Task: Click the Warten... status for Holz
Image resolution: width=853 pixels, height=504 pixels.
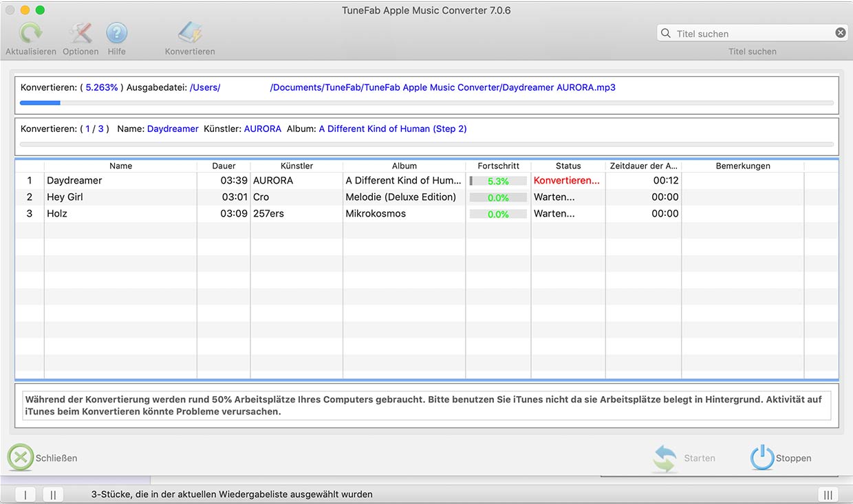Action: (x=554, y=213)
